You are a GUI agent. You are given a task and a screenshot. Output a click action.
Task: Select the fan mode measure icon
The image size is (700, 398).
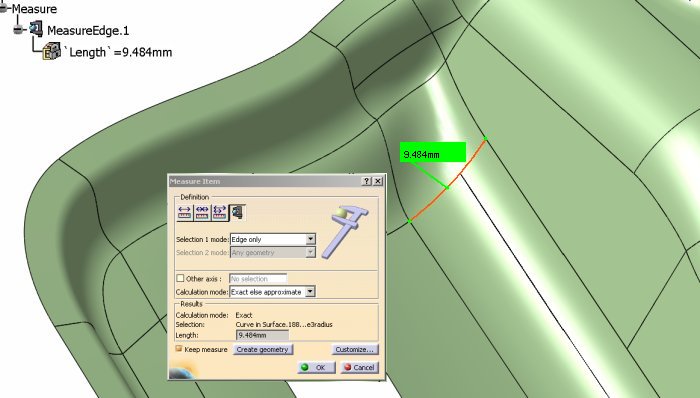[x=219, y=212]
